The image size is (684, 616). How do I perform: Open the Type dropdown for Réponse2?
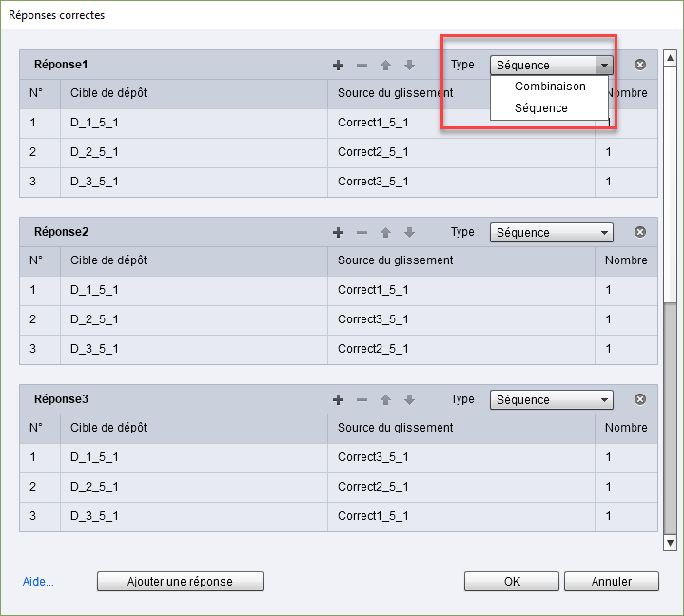tap(603, 233)
